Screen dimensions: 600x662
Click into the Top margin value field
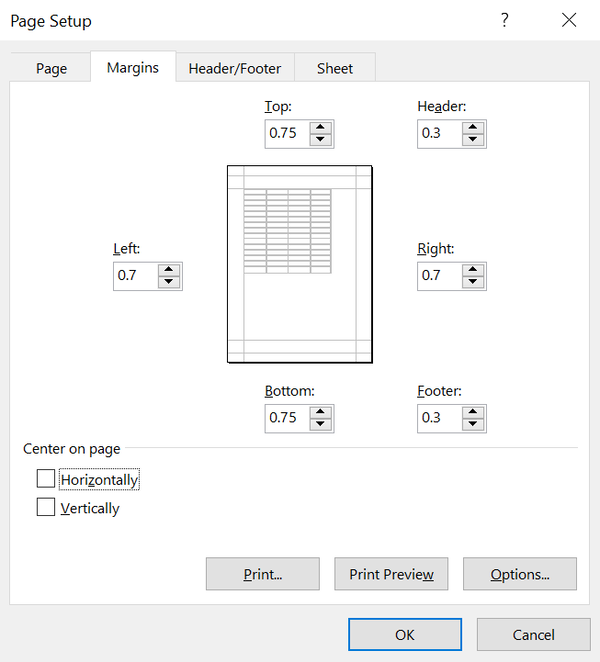click(x=288, y=134)
